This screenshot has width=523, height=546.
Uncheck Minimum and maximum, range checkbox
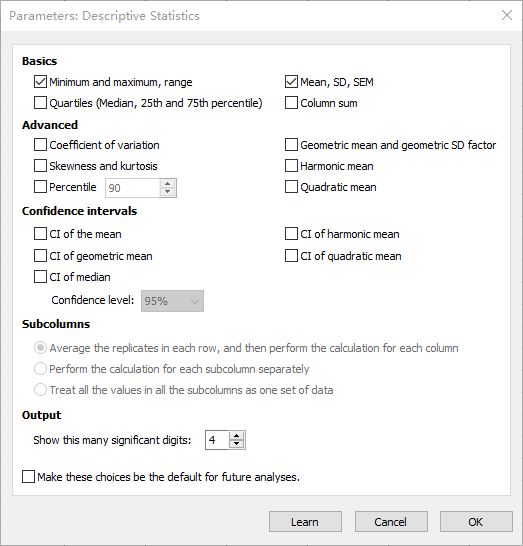pos(40,82)
